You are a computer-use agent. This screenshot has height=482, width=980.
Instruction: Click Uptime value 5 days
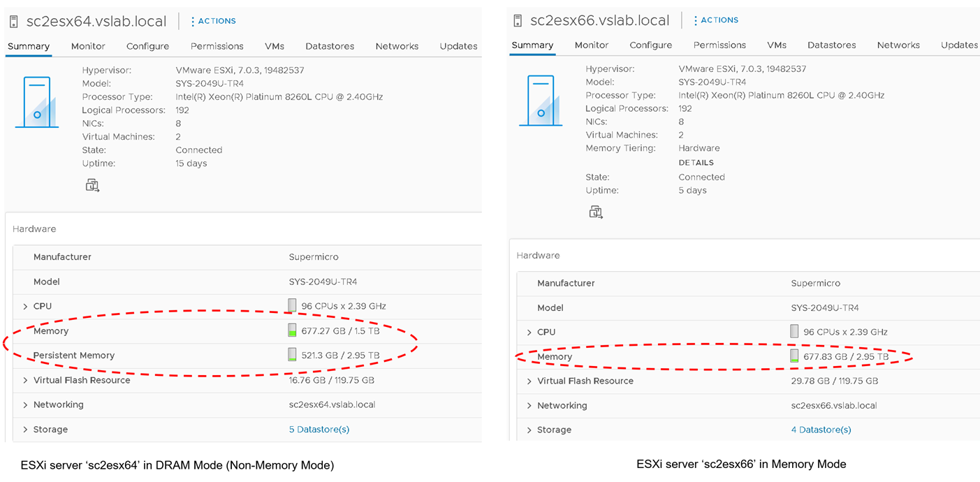coord(692,191)
